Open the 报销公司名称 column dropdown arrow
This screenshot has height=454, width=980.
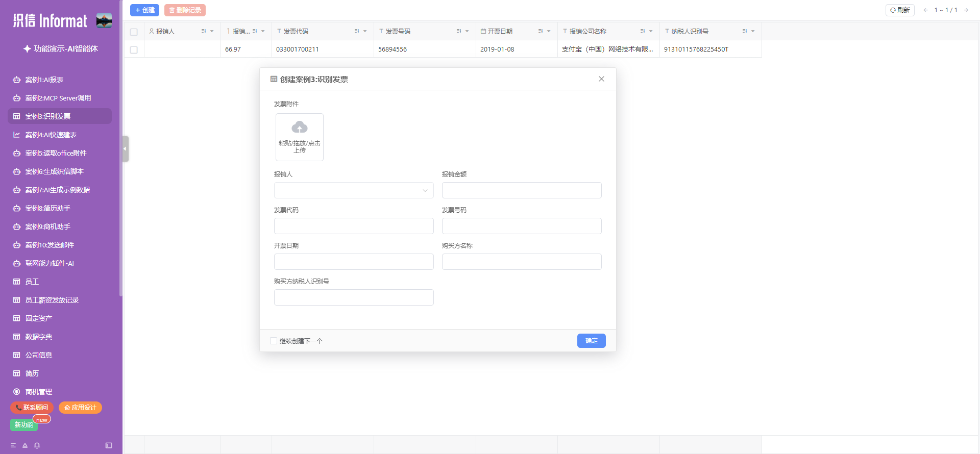[x=651, y=31]
